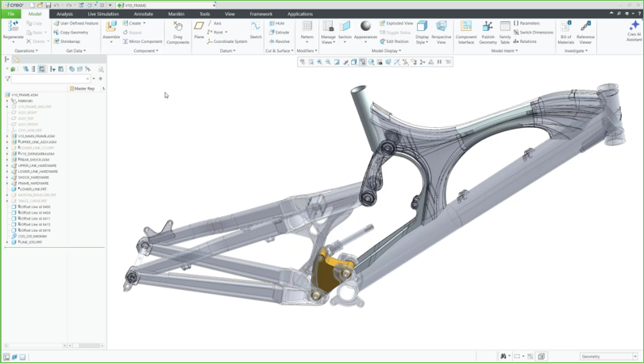Switch to the Annotate tab
Screen dimensions: 644x363
point(144,14)
